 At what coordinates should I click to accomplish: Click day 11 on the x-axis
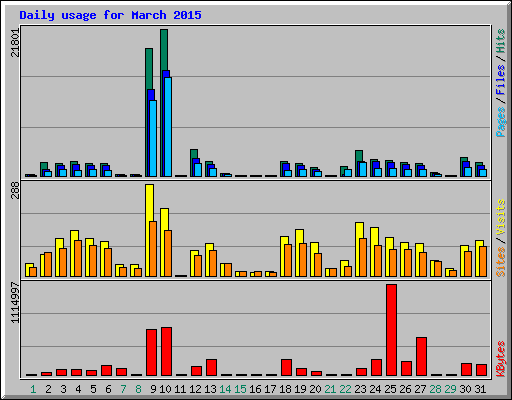coord(180,389)
